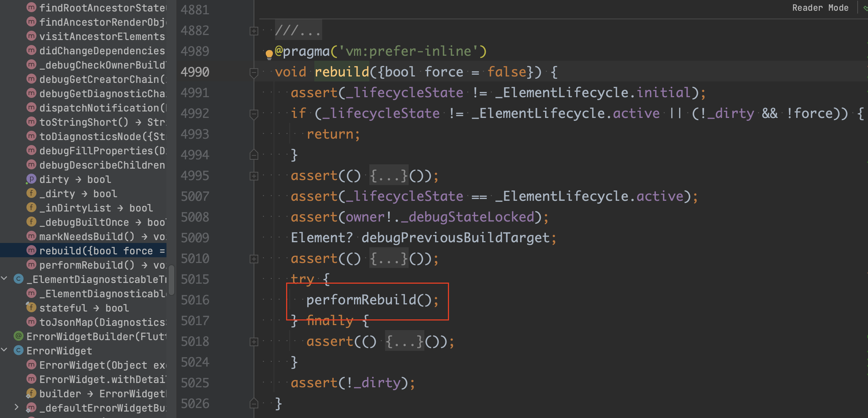This screenshot has height=418, width=868.
Task: Click the structure panel scrollbar thumb
Action: (x=171, y=280)
